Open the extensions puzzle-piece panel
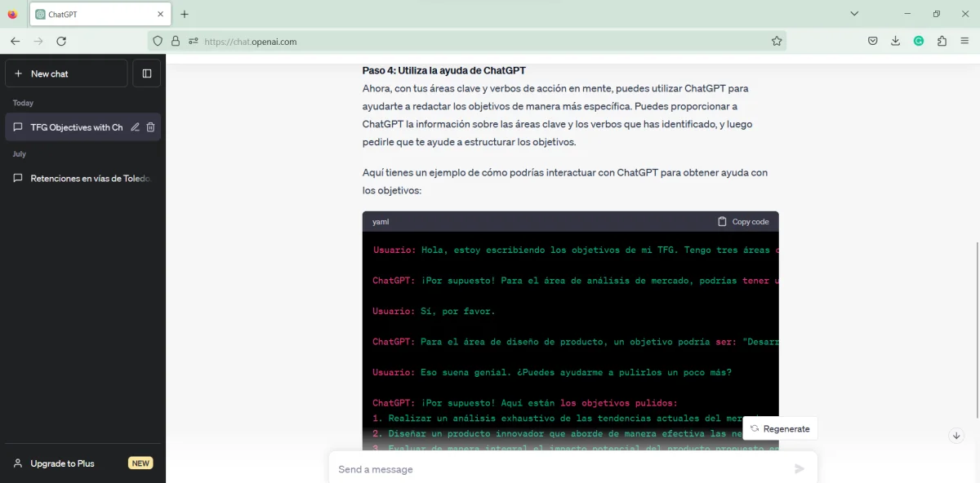The image size is (980, 483). pos(942,41)
